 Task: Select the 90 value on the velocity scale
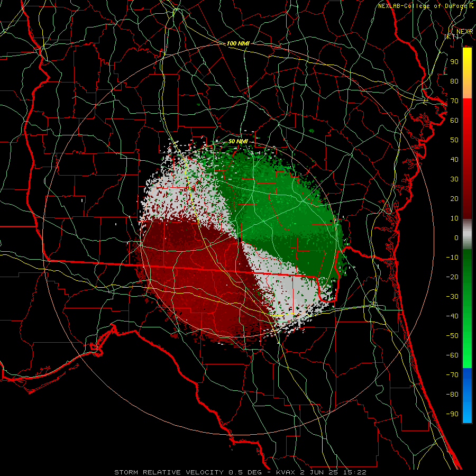pos(454,62)
